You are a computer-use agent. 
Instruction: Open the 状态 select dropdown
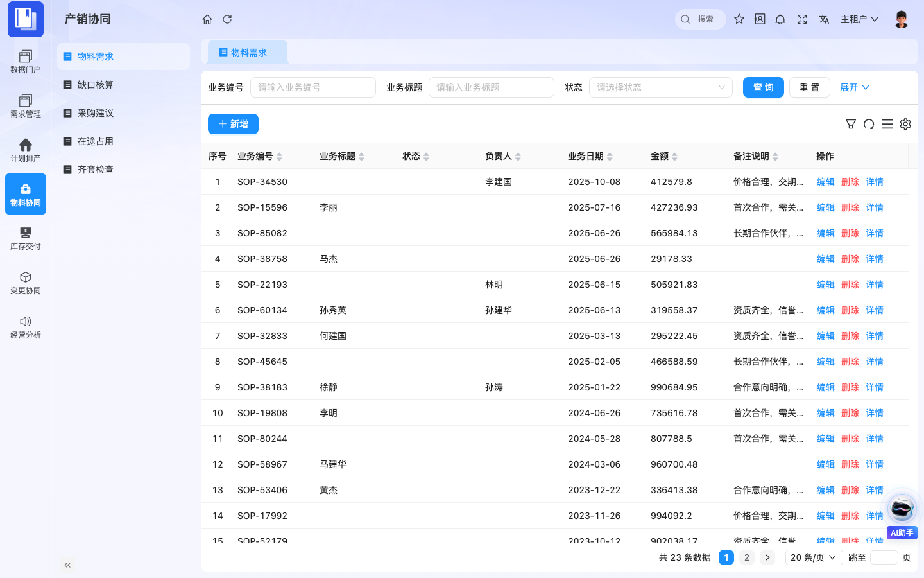click(x=661, y=87)
